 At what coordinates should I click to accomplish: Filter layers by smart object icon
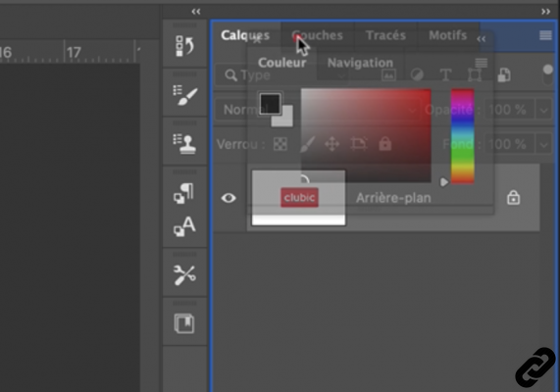(504, 75)
